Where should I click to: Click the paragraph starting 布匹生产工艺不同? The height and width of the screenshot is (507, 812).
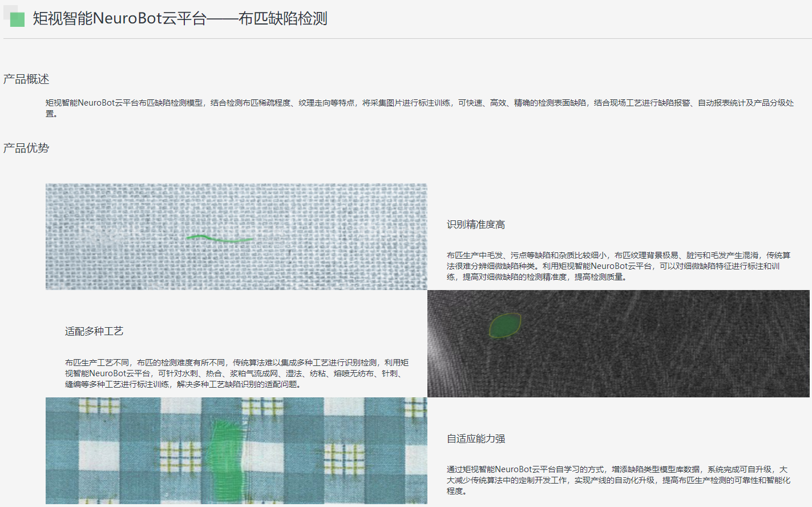click(x=237, y=373)
